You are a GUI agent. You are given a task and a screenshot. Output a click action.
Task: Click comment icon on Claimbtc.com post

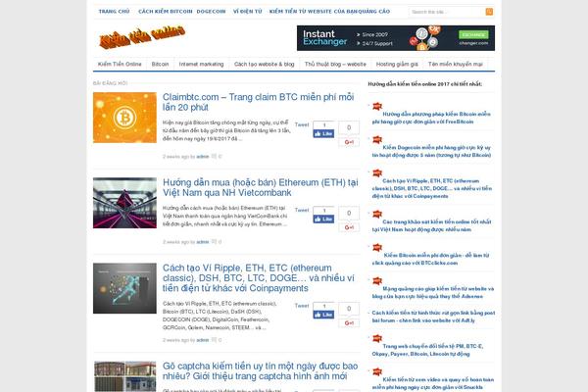[x=214, y=157]
